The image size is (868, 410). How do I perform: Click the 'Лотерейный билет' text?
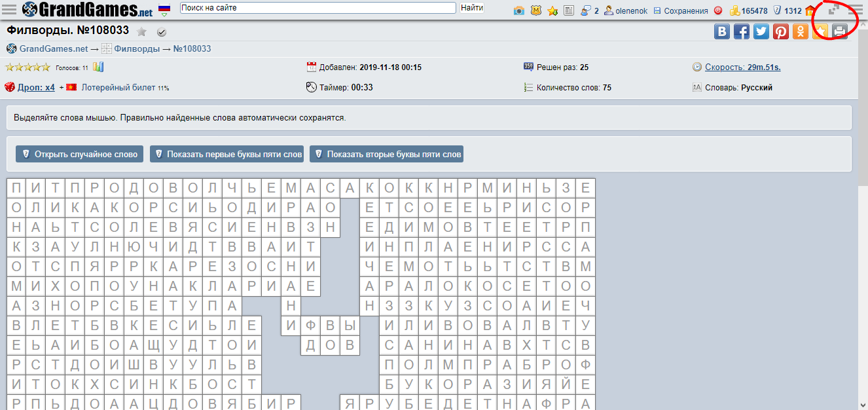(x=117, y=87)
